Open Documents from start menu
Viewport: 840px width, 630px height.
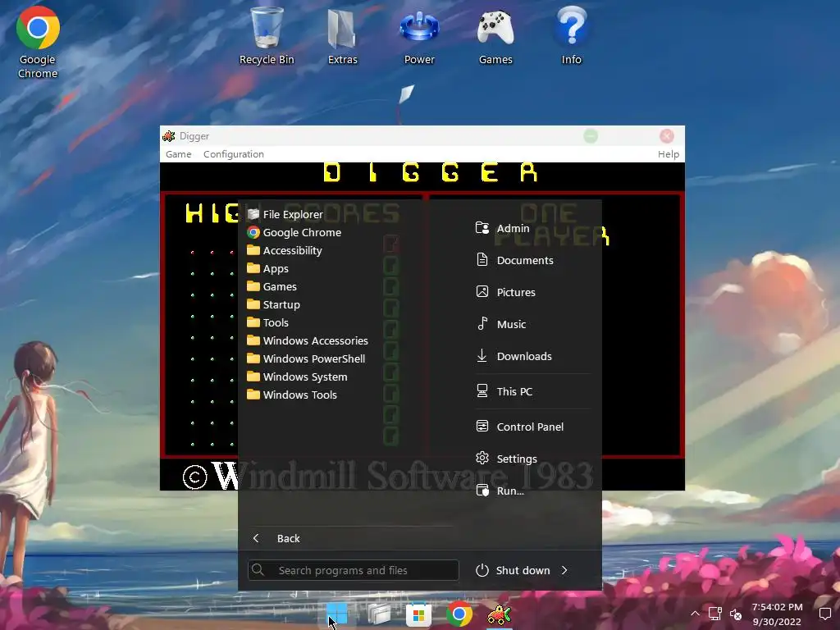[x=514, y=260]
